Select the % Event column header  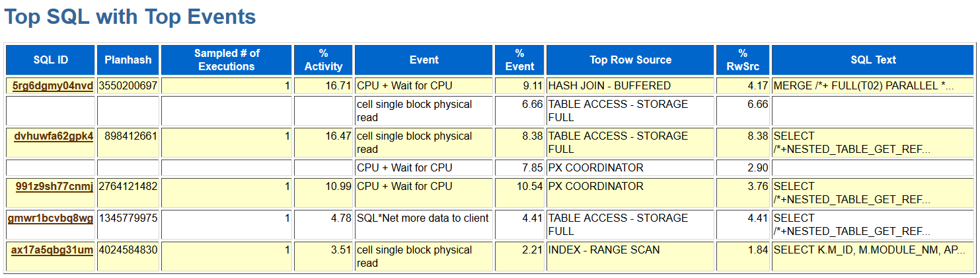tap(519, 60)
